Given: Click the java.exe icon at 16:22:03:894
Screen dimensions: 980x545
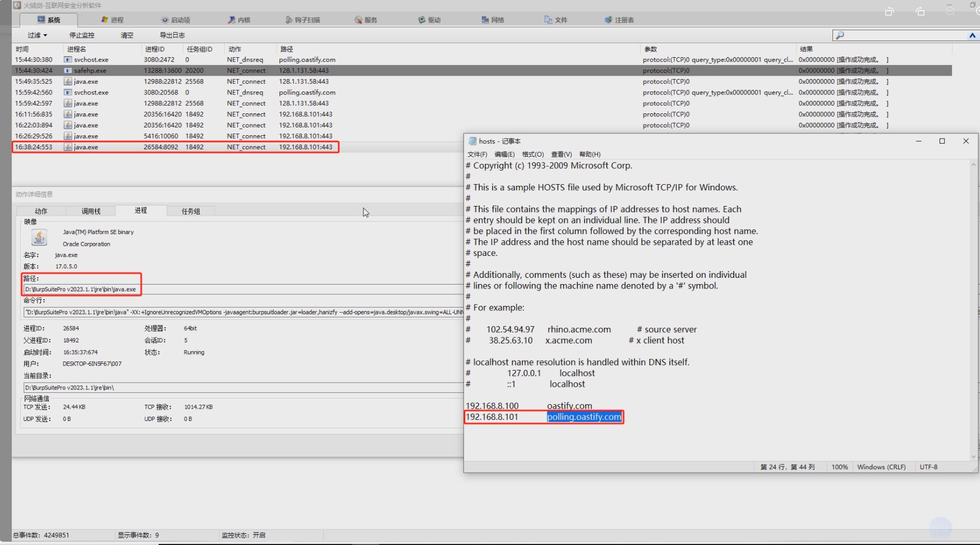Looking at the screenshot, I should [68, 125].
